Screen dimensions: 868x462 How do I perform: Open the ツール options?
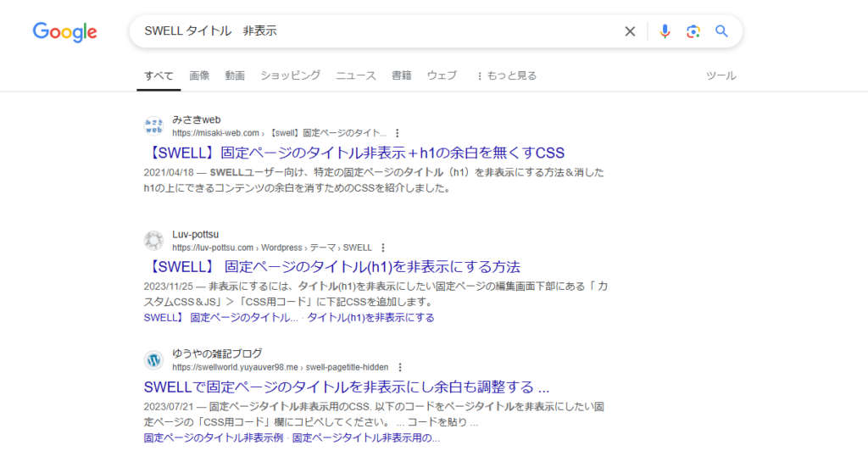point(721,75)
